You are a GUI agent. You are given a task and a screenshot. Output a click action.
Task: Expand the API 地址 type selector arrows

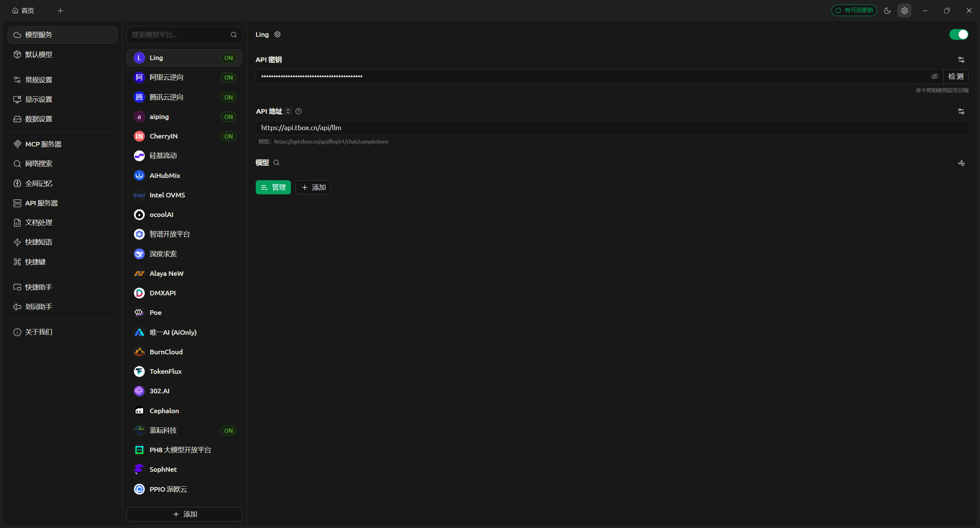pos(288,111)
